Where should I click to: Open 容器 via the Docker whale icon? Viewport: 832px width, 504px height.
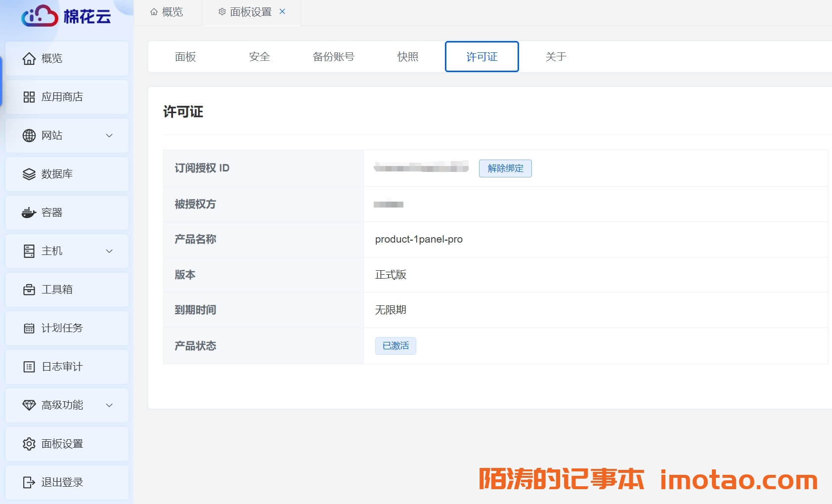coord(29,213)
